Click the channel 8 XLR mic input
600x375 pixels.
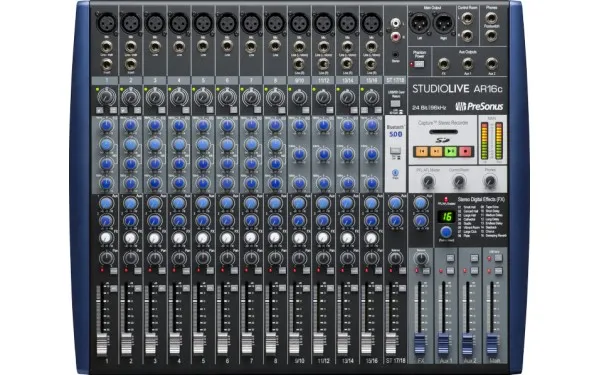(x=276, y=22)
